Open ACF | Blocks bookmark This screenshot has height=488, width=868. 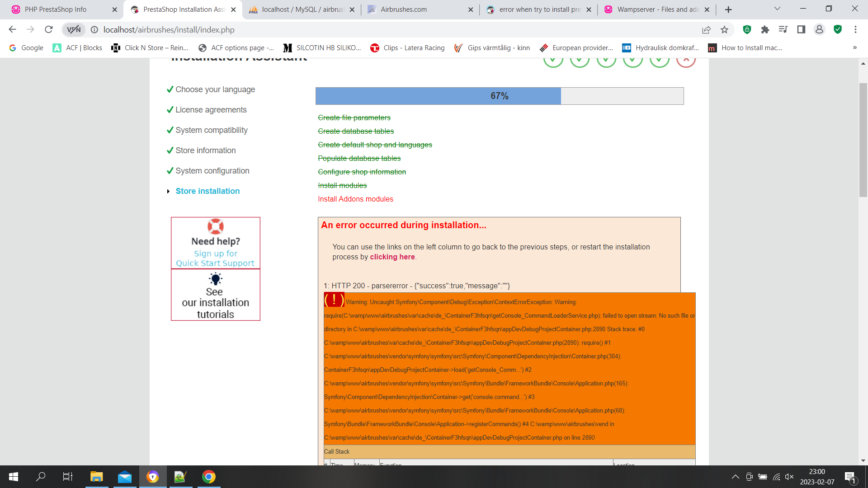[x=78, y=48]
